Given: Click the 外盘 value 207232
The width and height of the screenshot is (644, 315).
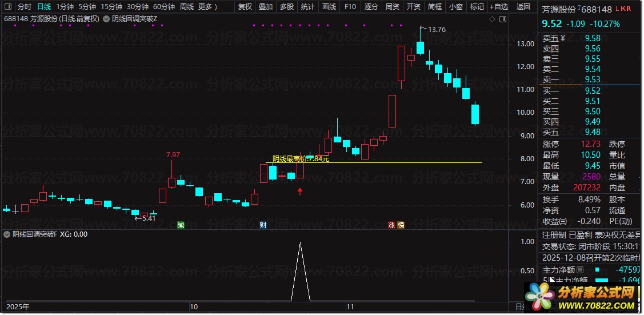Looking at the screenshot, I should (586, 188).
